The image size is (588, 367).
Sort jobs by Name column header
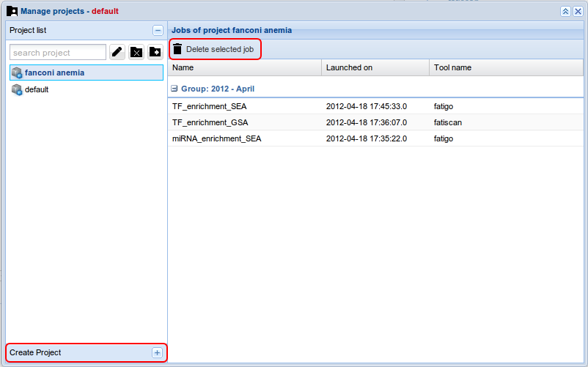245,67
